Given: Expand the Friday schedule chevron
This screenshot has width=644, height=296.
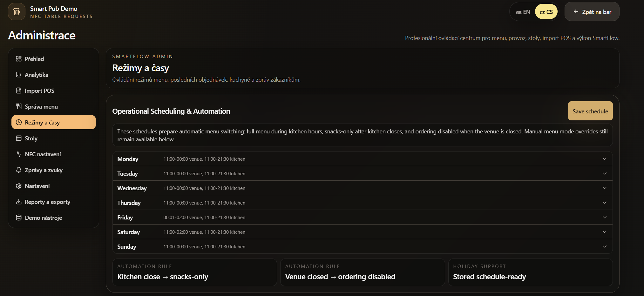Looking at the screenshot, I should pyautogui.click(x=605, y=217).
